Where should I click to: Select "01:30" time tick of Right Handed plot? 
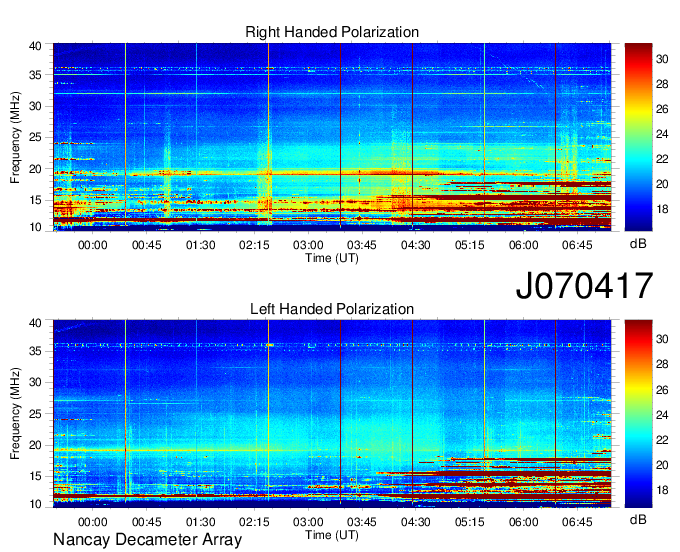(x=200, y=245)
